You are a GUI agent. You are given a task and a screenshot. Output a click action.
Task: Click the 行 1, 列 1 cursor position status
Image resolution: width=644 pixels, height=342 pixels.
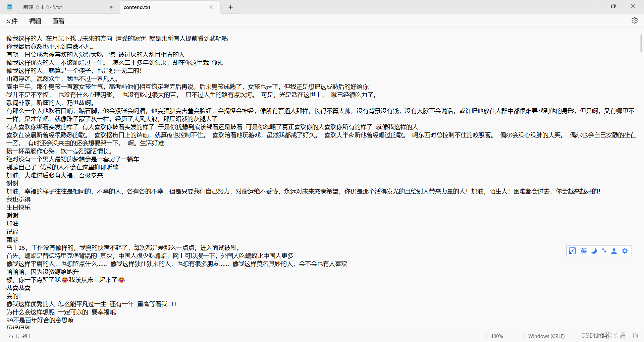coord(19,336)
